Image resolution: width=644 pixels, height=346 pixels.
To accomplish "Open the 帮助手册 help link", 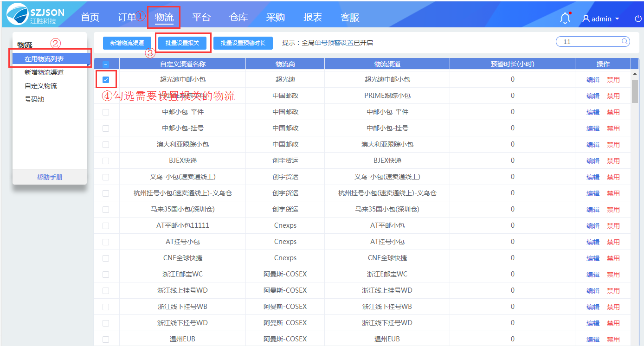I will click(x=50, y=177).
